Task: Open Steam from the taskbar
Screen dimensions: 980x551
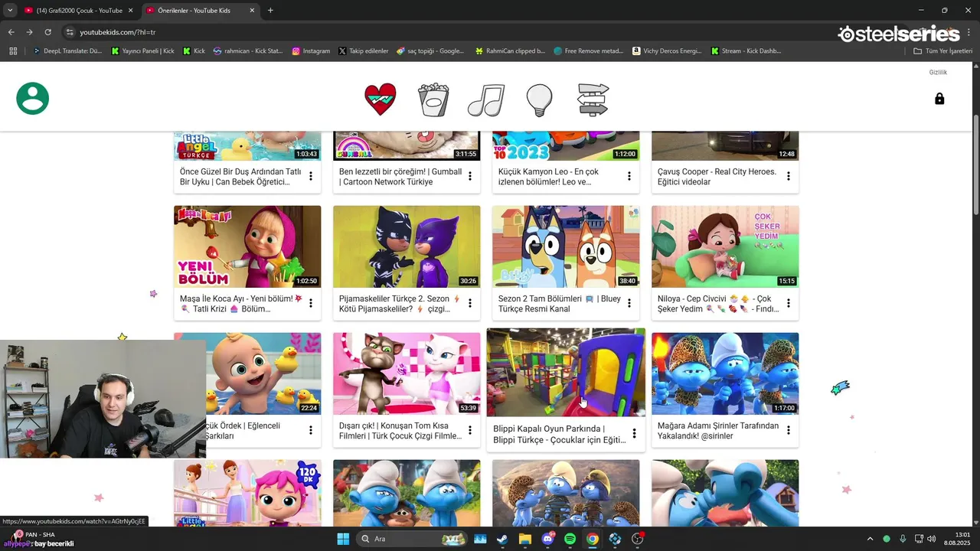Action: [502, 539]
